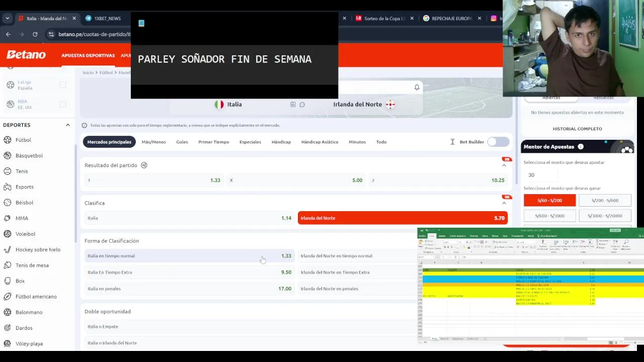Click the browser address bar

94,34
